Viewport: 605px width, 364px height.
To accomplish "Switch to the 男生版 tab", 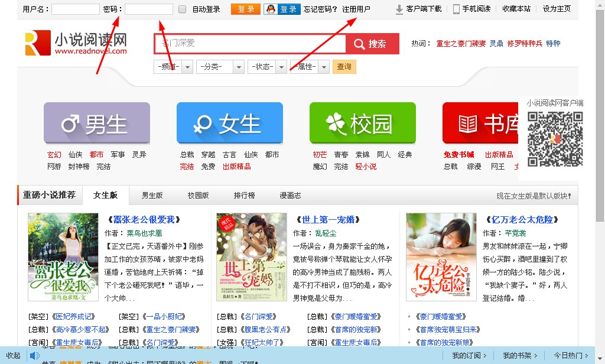I will (x=152, y=195).
